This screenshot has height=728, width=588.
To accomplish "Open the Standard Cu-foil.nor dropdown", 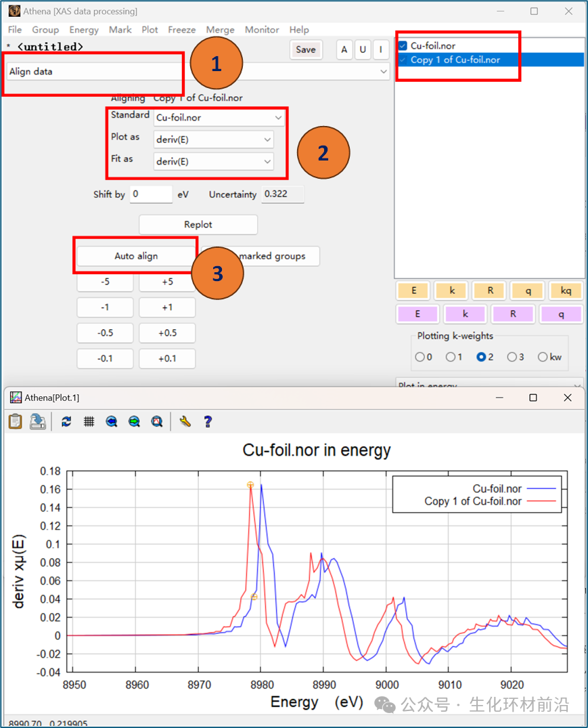I will 219,117.
